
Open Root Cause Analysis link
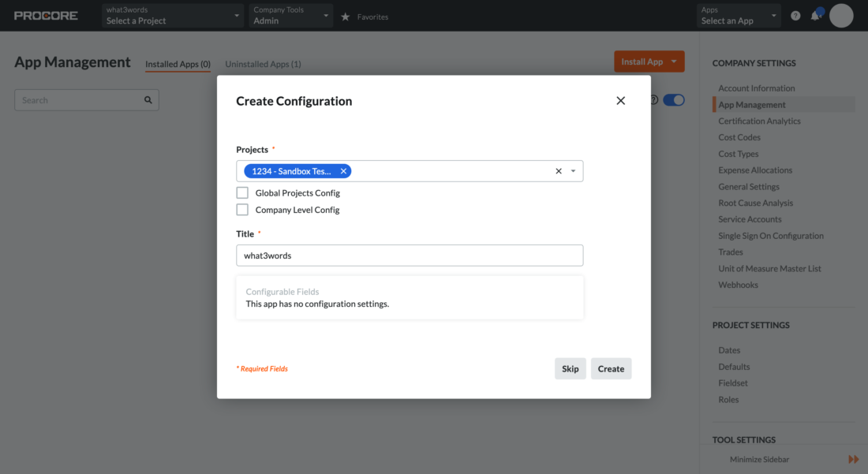tap(755, 203)
